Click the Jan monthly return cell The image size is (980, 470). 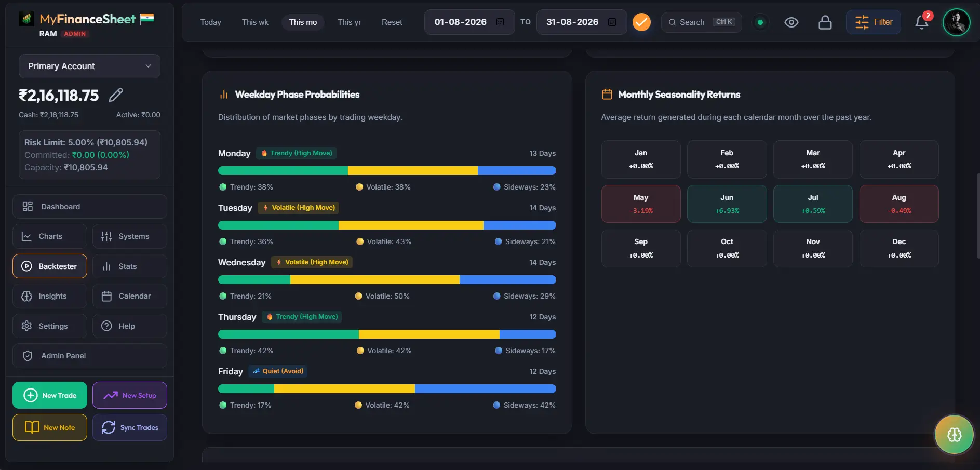641,159
